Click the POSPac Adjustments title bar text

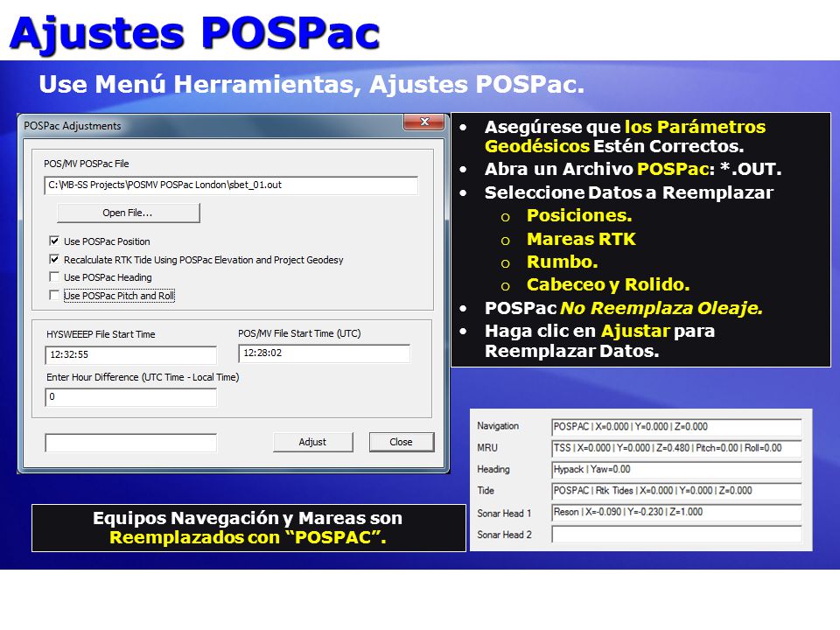click(73, 126)
